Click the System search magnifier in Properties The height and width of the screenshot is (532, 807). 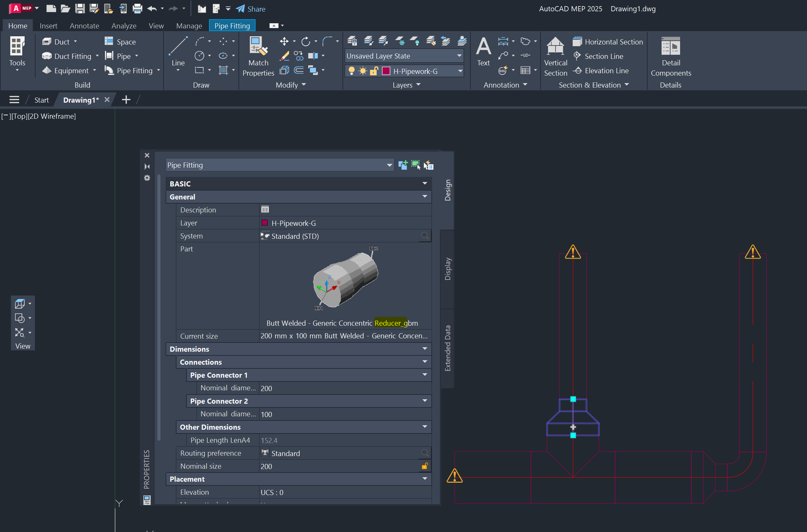425,236
